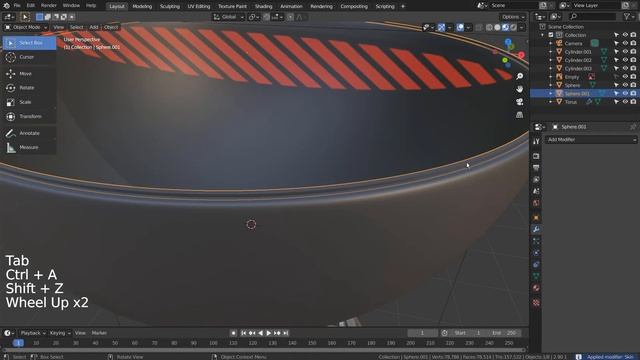Expand the Torus item in outliner
The height and width of the screenshot is (360, 640).
(x=551, y=102)
